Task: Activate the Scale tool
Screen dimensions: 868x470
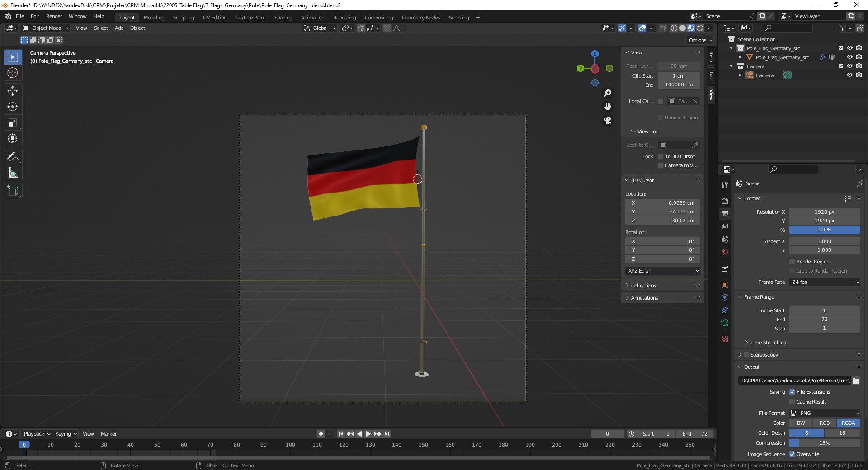Action: [x=13, y=122]
